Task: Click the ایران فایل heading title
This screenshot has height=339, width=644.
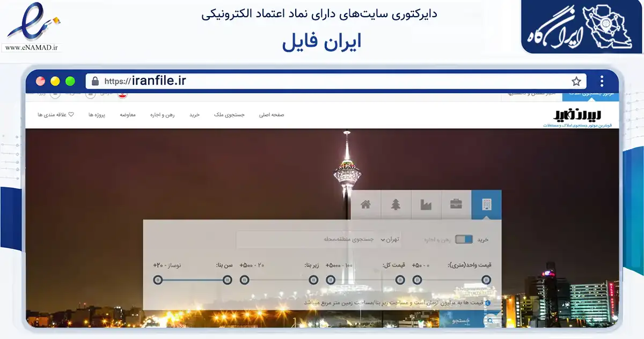Action: click(x=322, y=42)
